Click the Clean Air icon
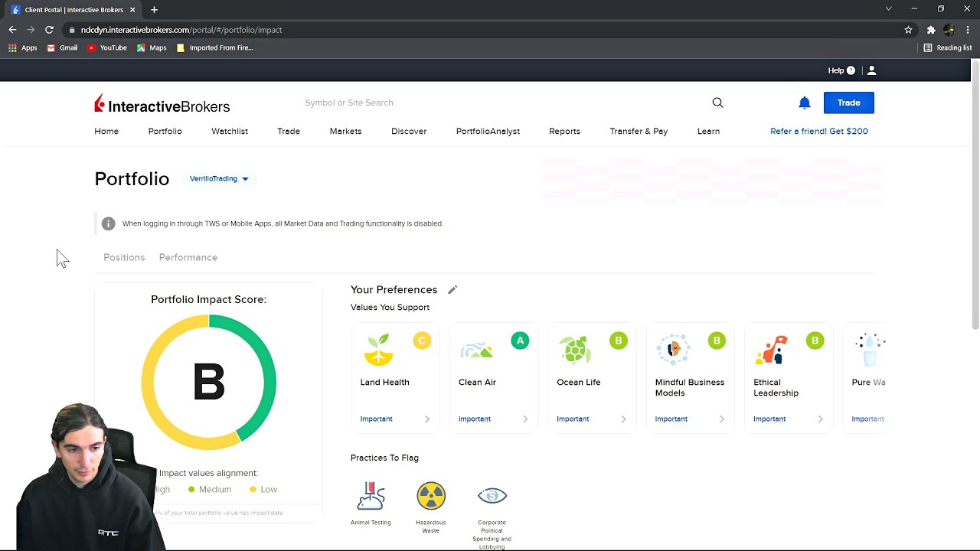 coord(476,350)
